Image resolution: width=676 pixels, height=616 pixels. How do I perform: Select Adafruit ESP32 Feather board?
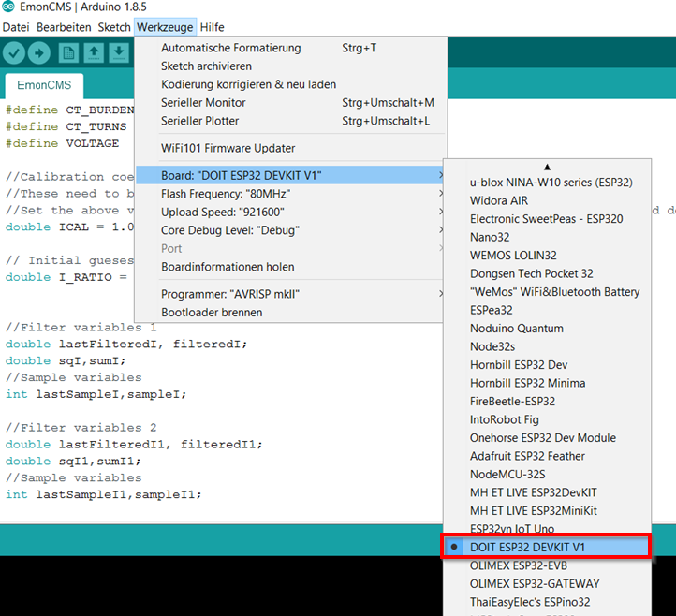527,456
